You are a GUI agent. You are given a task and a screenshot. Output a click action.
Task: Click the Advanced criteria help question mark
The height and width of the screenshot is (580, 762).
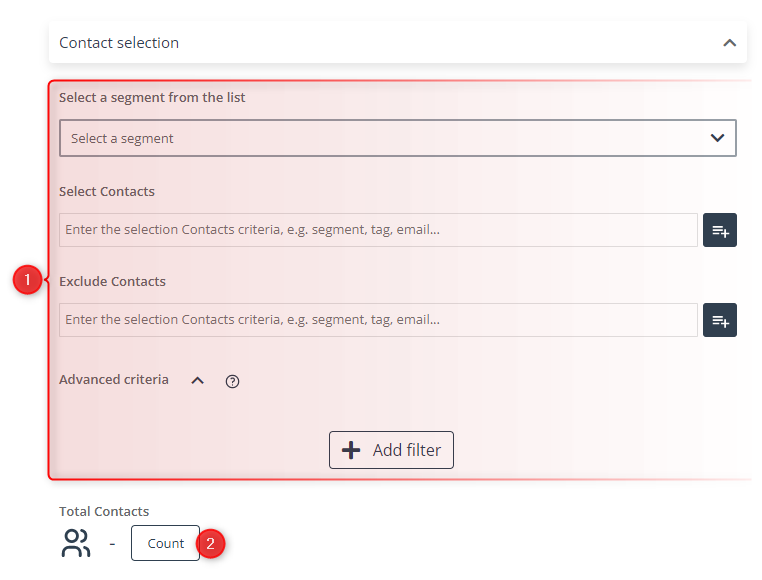(x=232, y=382)
